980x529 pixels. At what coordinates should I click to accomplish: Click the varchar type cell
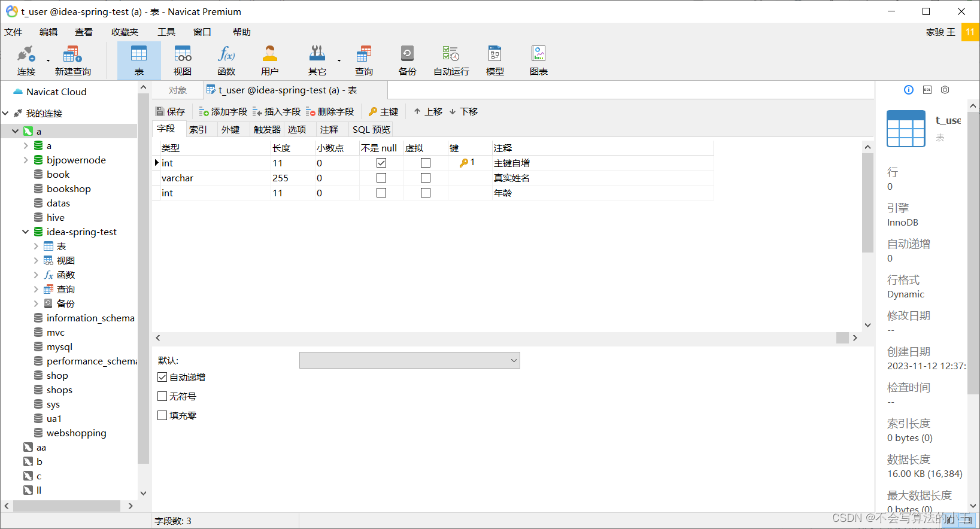(216, 178)
